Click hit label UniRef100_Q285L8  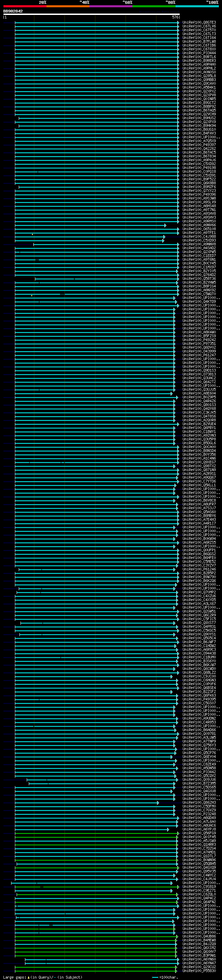click(199, 76)
